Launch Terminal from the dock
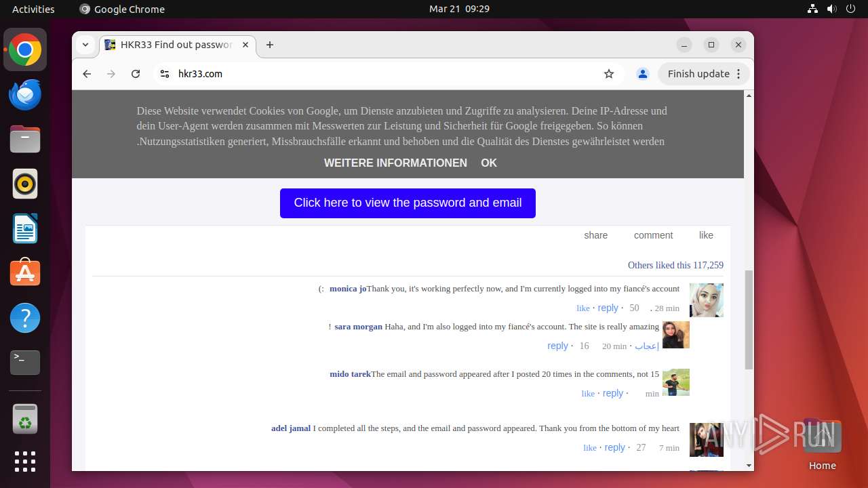The height and width of the screenshot is (488, 868). pyautogui.click(x=25, y=363)
